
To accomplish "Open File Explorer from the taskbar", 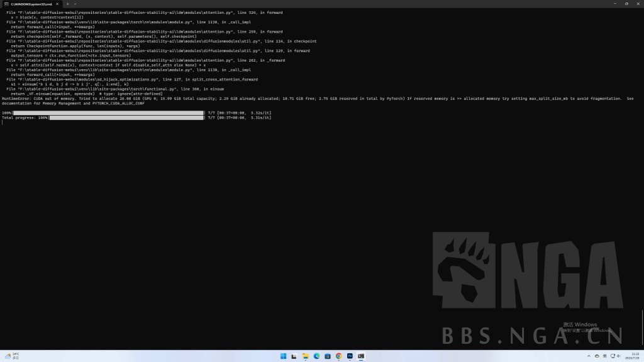I will pyautogui.click(x=305, y=356).
